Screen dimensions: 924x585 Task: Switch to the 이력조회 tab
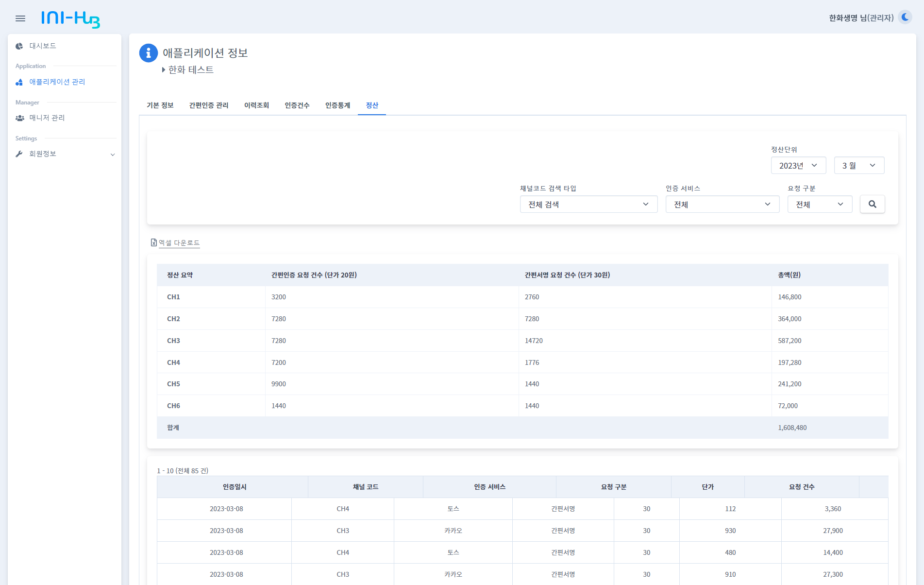pos(256,105)
